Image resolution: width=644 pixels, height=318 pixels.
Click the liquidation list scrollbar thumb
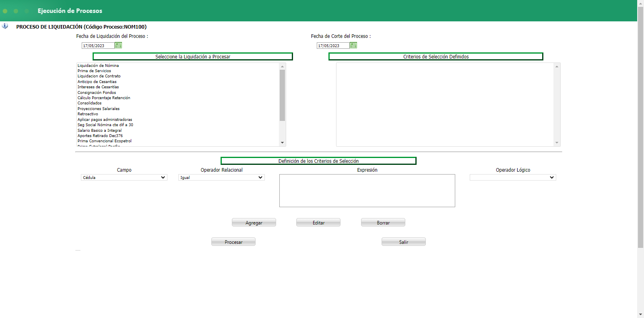(282, 95)
